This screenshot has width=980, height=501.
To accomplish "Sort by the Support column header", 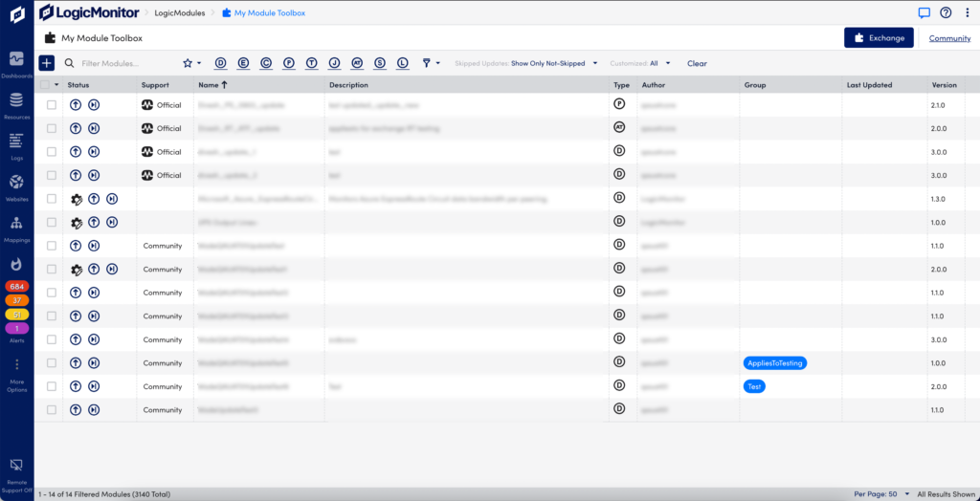I will pos(155,85).
